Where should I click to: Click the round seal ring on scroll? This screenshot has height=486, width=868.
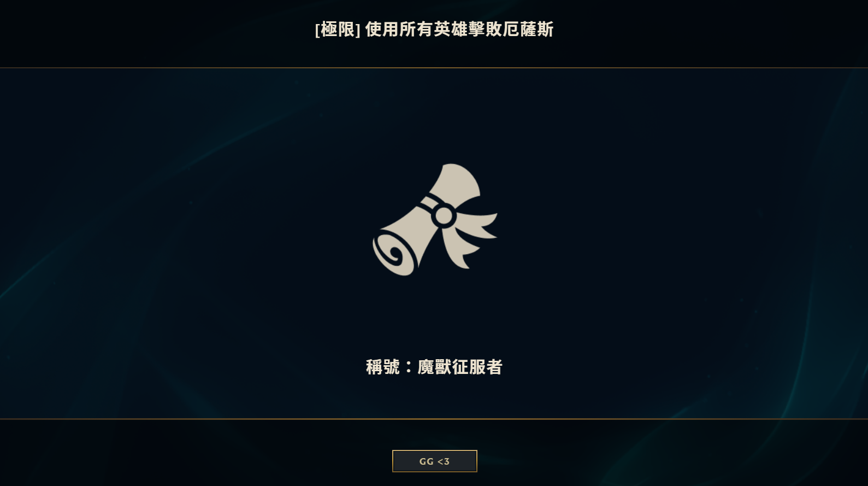[444, 216]
